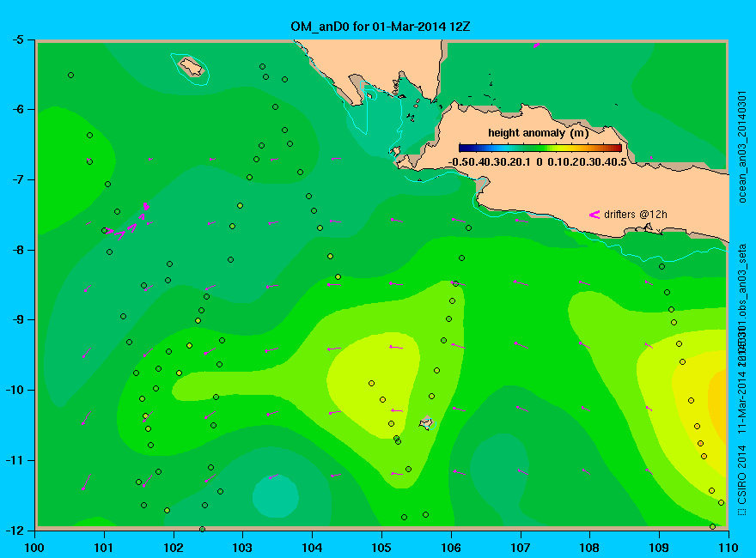Click the vertical '11-Mar-2014' date text
This screenshot has width=756, height=558.
742,401
